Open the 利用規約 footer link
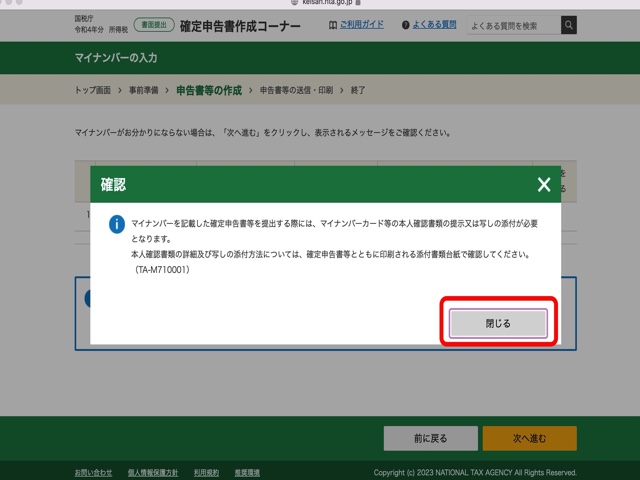Image resolution: width=640 pixels, height=480 pixels. (x=206, y=472)
